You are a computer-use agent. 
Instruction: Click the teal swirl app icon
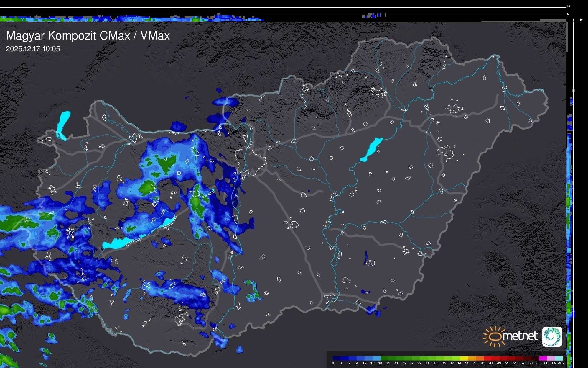(552, 336)
